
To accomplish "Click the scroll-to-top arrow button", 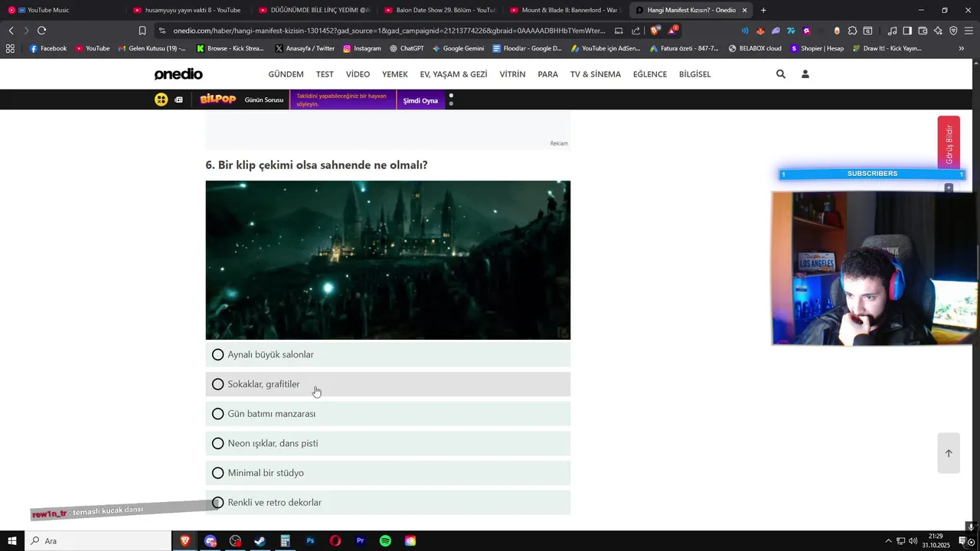I will pos(949,453).
